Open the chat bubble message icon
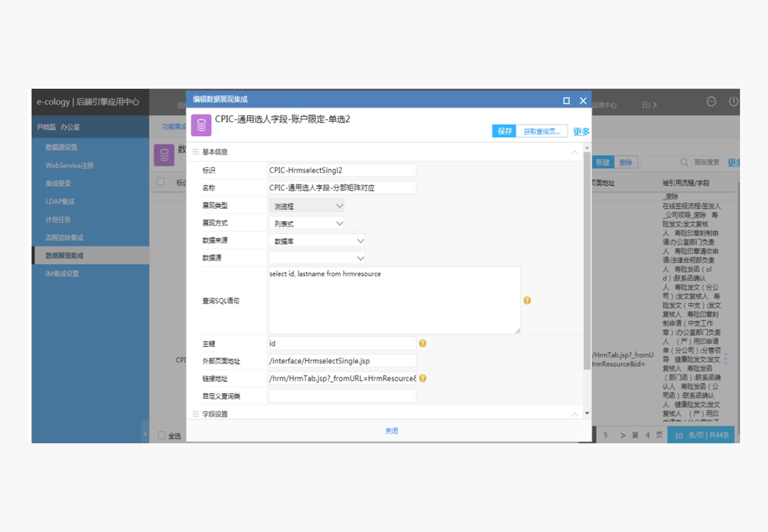The image size is (768, 532). click(711, 102)
